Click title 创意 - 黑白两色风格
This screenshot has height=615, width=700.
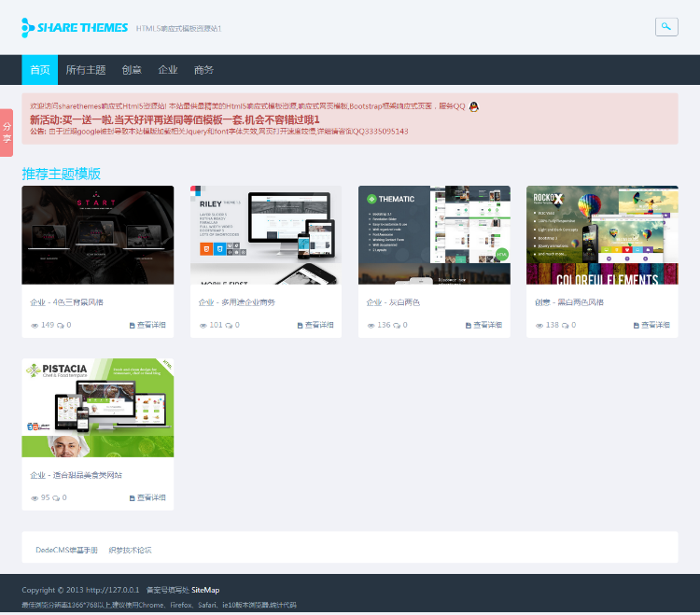point(568,302)
